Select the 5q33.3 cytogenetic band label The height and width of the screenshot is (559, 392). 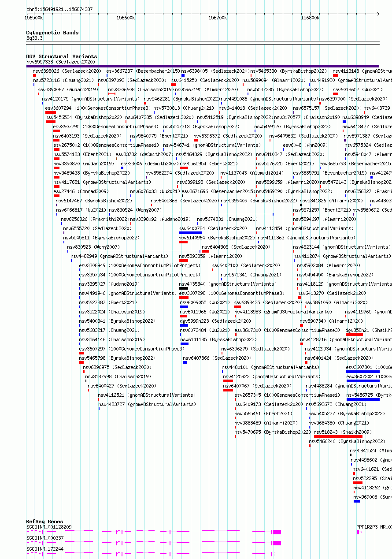pyautogui.click(x=34, y=38)
